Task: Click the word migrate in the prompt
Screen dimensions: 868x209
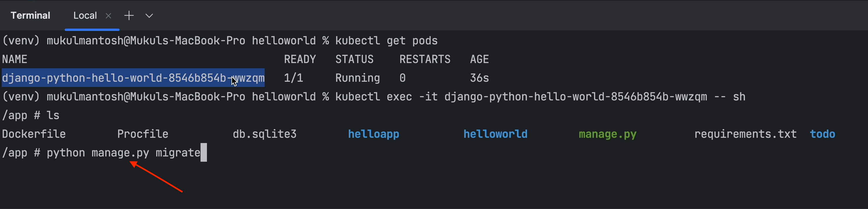Action: tap(178, 153)
